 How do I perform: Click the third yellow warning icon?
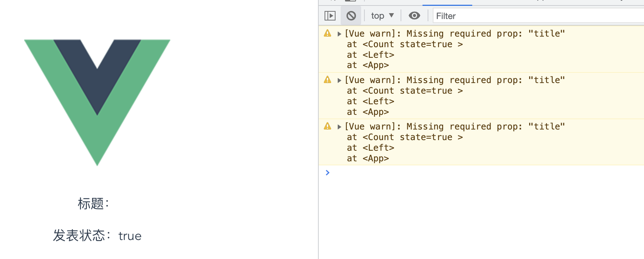tap(327, 126)
